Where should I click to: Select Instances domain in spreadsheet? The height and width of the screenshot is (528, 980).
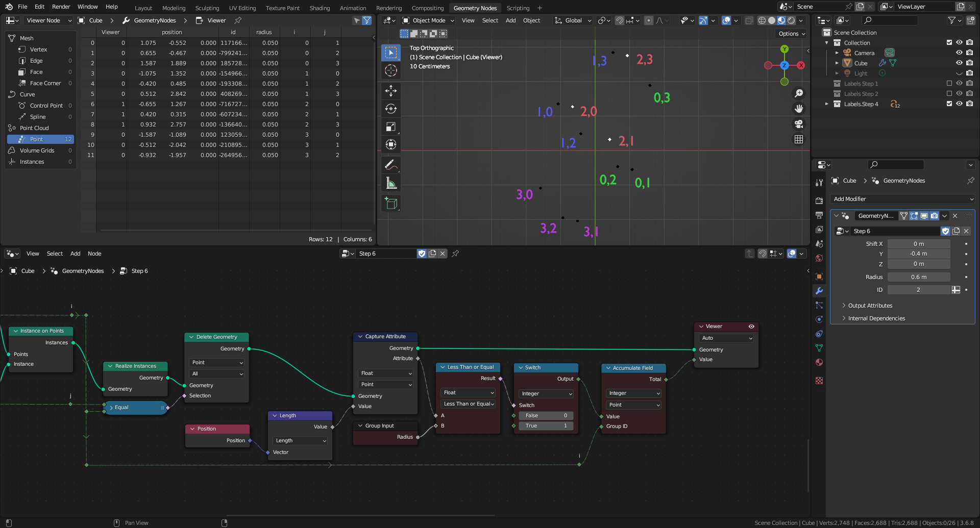(41, 162)
